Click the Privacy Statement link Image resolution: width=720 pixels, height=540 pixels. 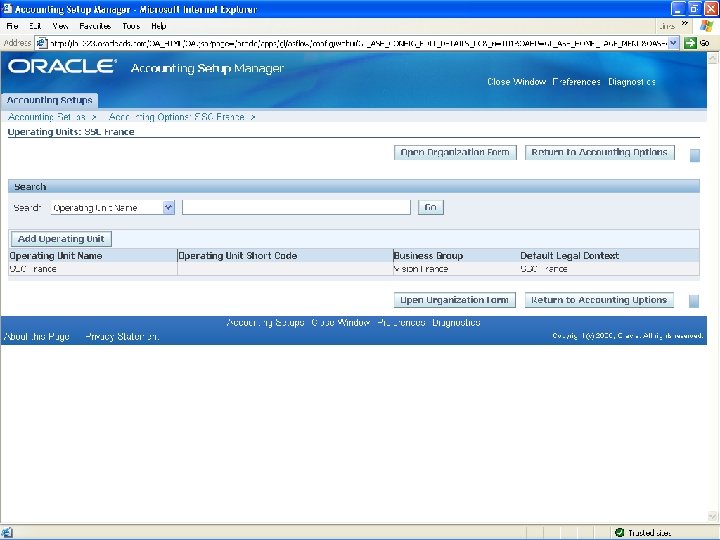pyautogui.click(x=123, y=337)
